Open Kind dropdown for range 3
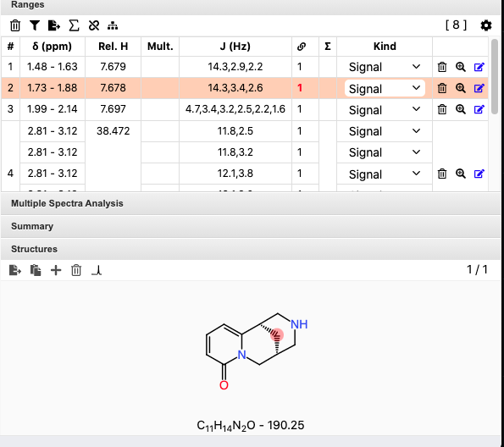 385,110
